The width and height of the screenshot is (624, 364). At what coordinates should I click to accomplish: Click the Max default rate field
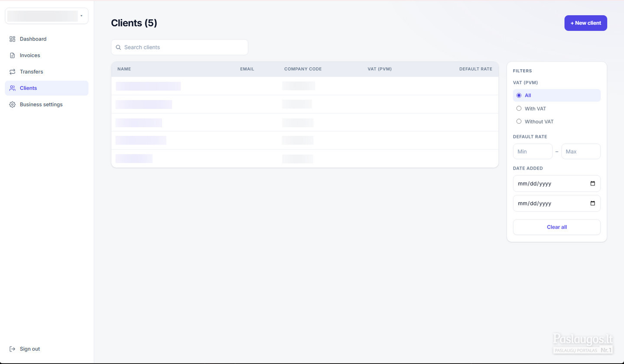pyautogui.click(x=581, y=151)
